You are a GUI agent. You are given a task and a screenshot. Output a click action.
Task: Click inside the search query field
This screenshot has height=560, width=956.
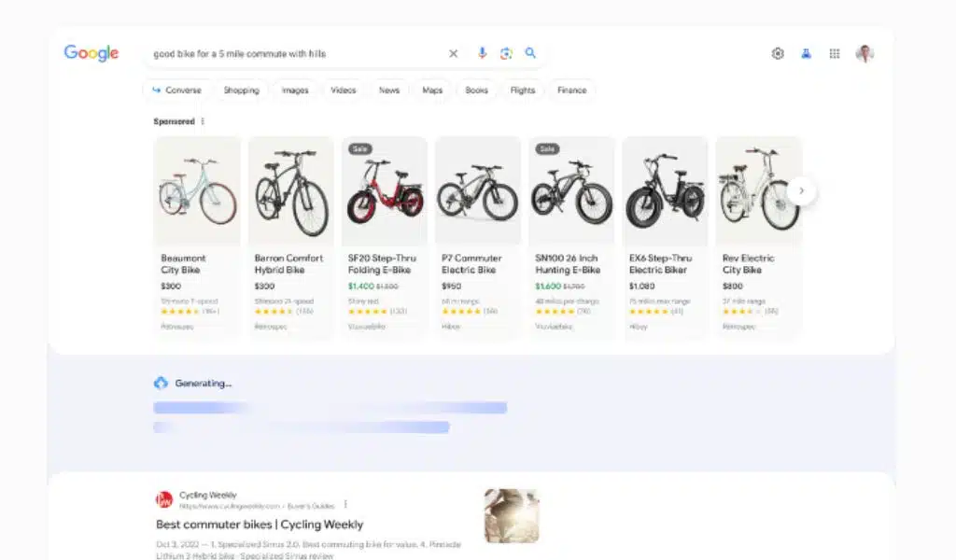click(x=280, y=53)
